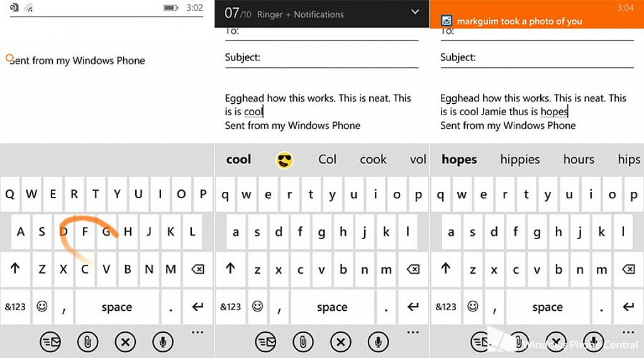The width and height of the screenshot is (644, 358).
Task: Tap the m key on middle keyboard
Action: 386,269
